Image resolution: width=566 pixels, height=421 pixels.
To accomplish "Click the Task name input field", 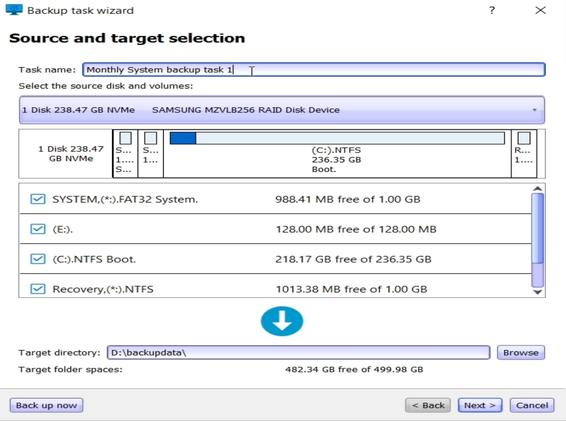I will [x=314, y=69].
